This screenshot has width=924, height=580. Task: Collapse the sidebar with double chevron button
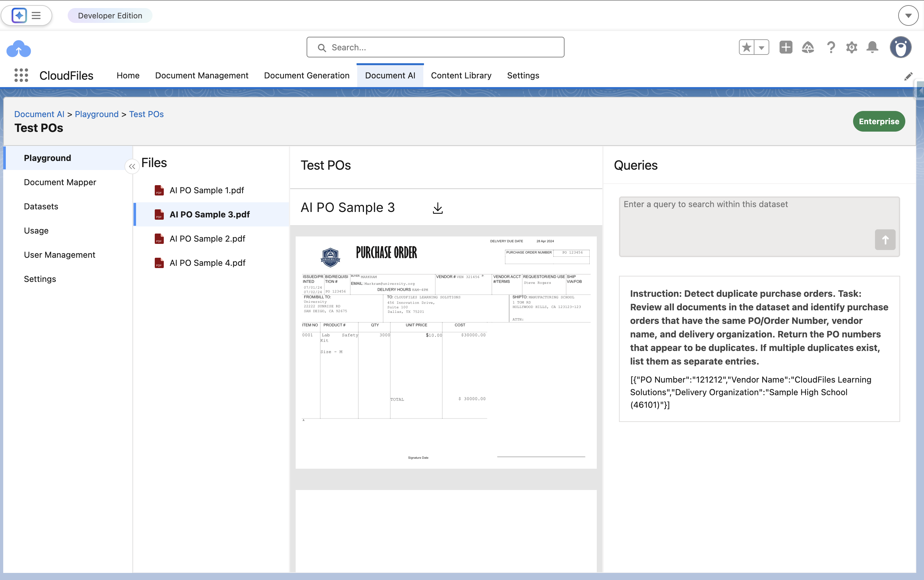[132, 166]
